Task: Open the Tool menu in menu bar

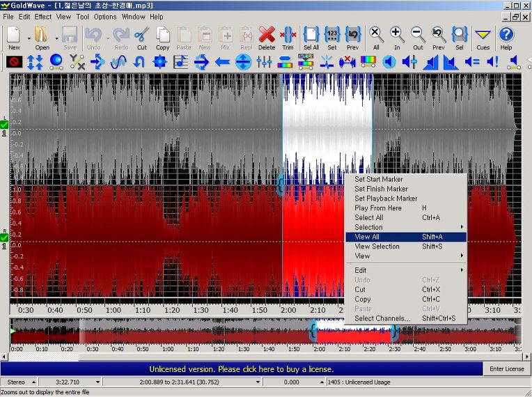Action: pyautogui.click(x=82, y=17)
